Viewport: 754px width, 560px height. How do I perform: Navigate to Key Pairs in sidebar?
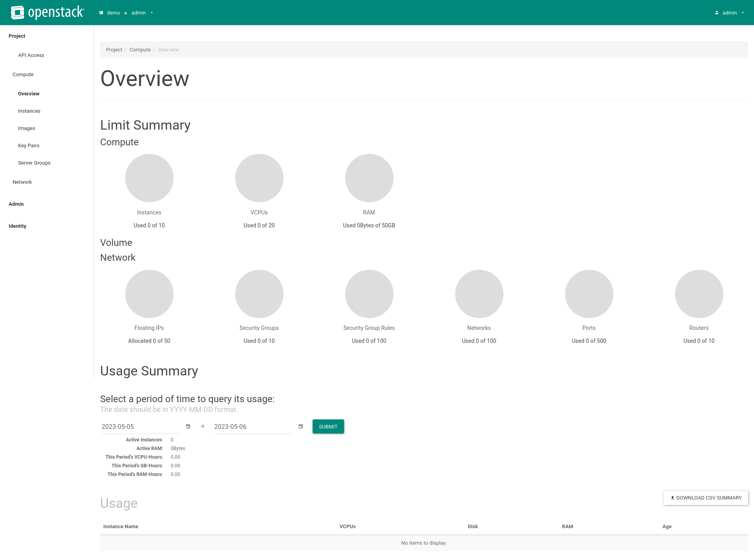coord(28,145)
